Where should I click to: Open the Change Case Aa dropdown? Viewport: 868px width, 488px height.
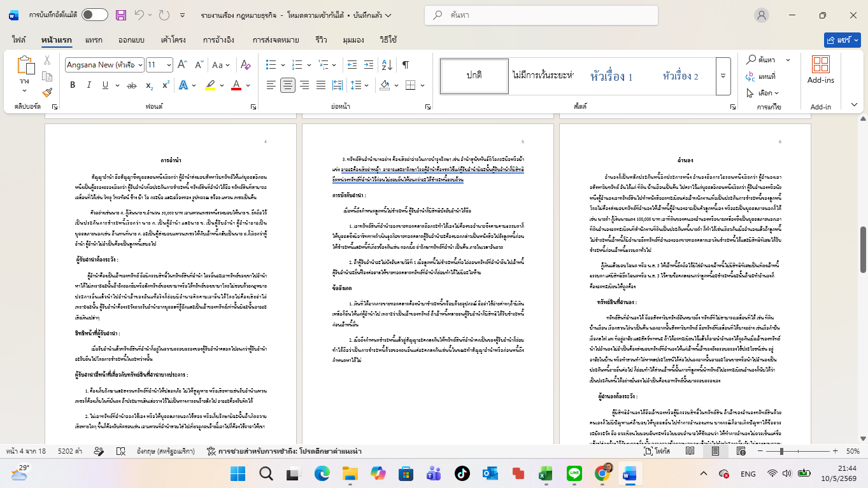click(x=220, y=65)
